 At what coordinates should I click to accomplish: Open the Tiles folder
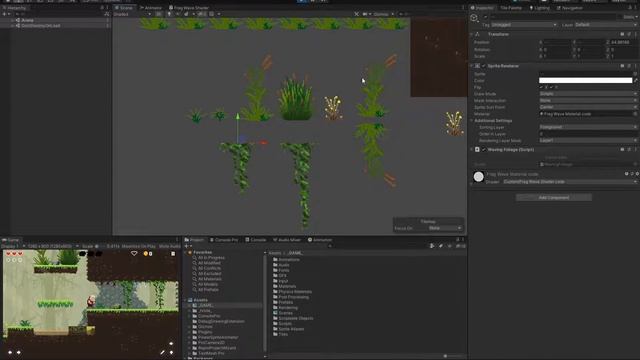click(280, 334)
